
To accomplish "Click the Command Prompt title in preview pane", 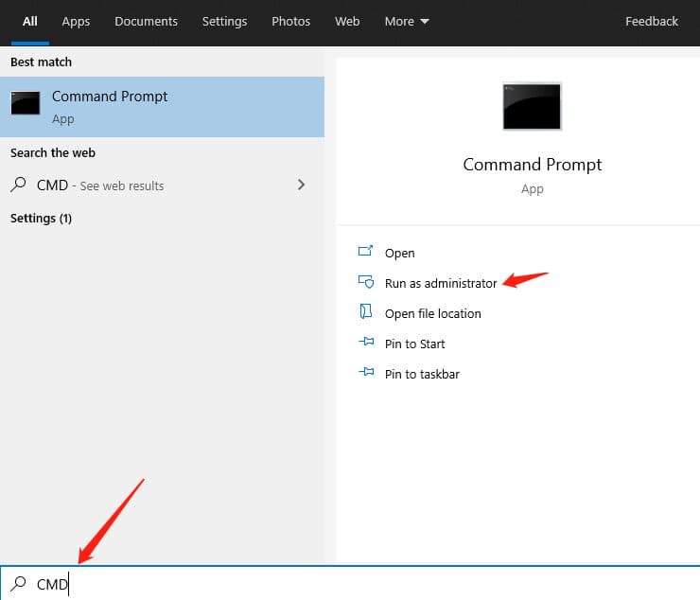I will tap(533, 165).
